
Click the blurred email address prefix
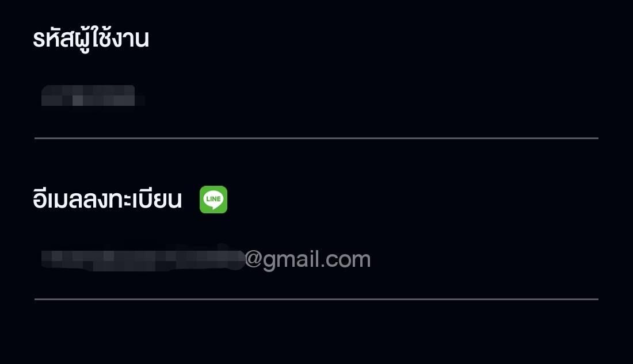coord(143,259)
